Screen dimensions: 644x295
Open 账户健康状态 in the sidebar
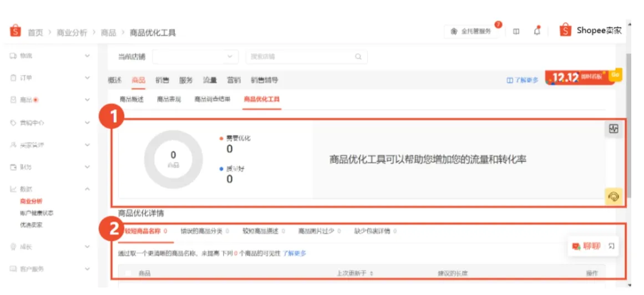tap(37, 213)
